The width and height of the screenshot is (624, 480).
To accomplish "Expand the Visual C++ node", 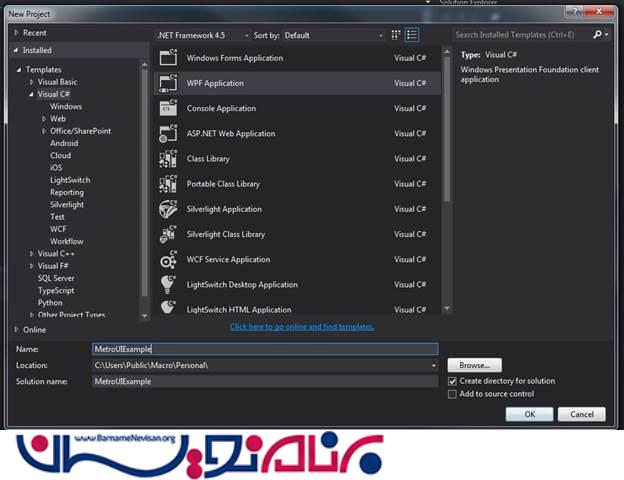I will 31,254.
